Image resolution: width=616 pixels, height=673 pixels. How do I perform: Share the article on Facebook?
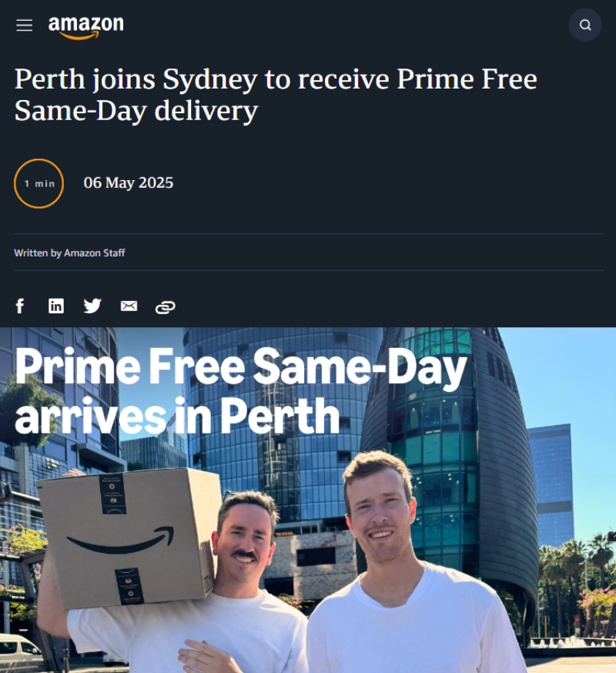[x=20, y=306]
